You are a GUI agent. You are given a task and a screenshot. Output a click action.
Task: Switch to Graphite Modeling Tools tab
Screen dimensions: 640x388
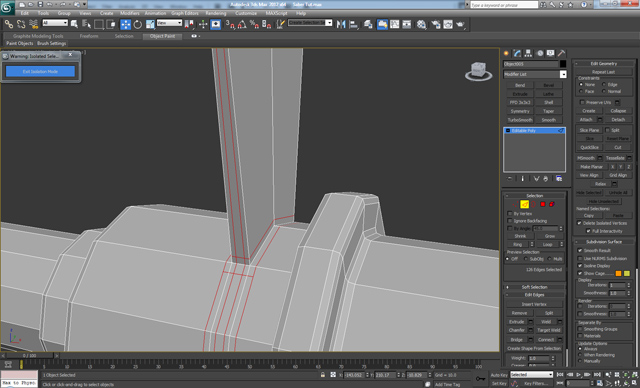38,36
